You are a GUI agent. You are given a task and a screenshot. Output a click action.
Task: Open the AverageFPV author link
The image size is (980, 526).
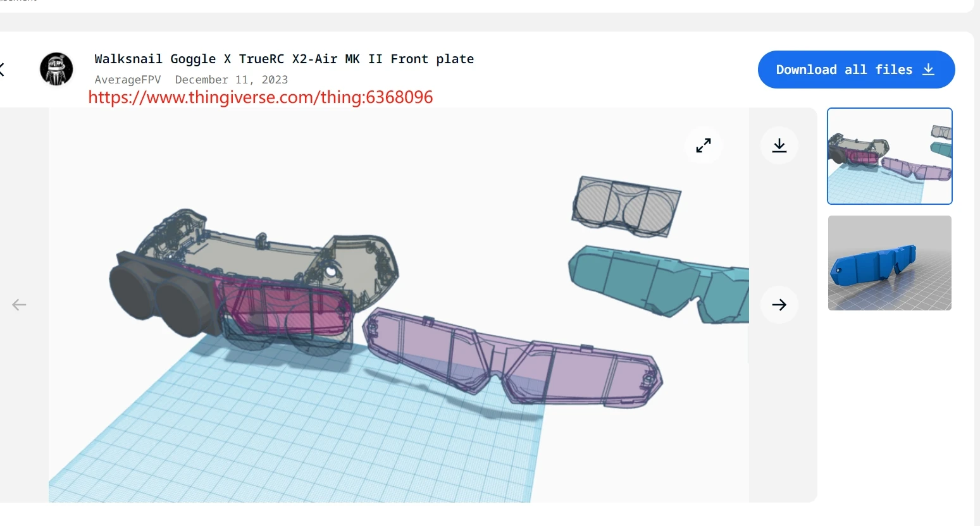click(128, 80)
